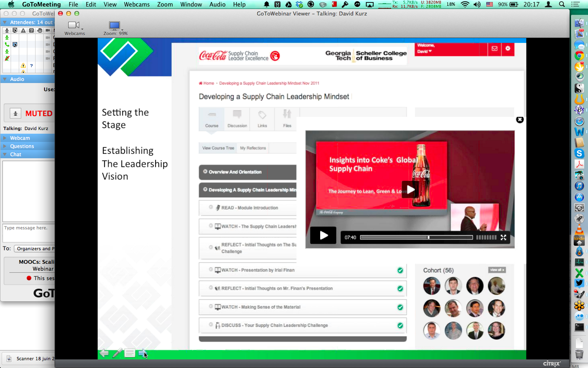Image resolution: width=588 pixels, height=368 pixels.
Task: Click the video progress bar
Action: point(416,238)
